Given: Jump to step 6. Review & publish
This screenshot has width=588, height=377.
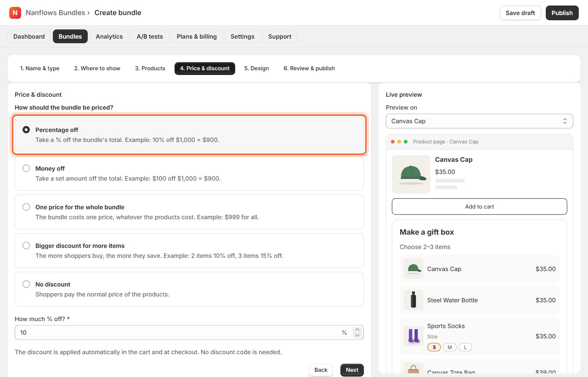Looking at the screenshot, I should pos(309,68).
